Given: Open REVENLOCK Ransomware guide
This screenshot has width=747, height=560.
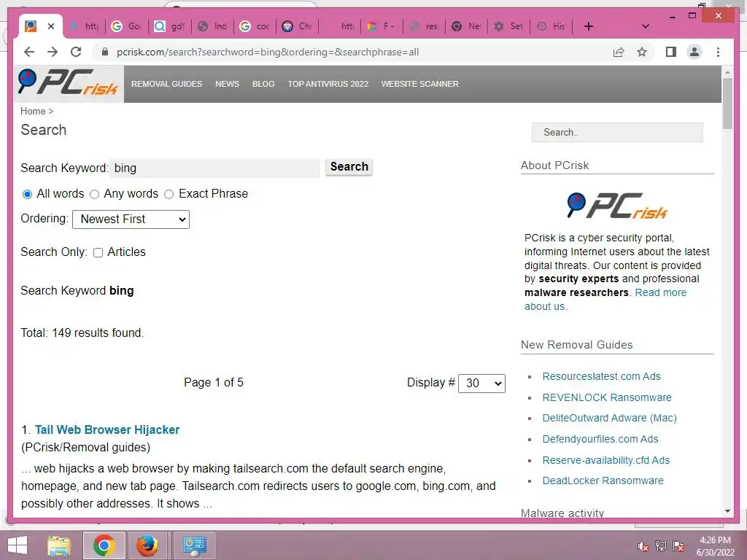Looking at the screenshot, I should (x=607, y=397).
